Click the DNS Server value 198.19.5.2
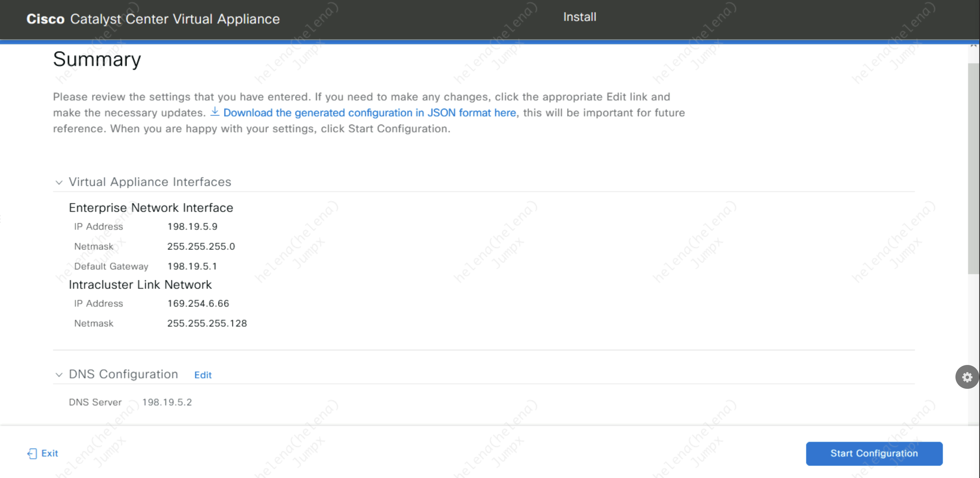Viewport: 980px width, 478px height. click(167, 402)
